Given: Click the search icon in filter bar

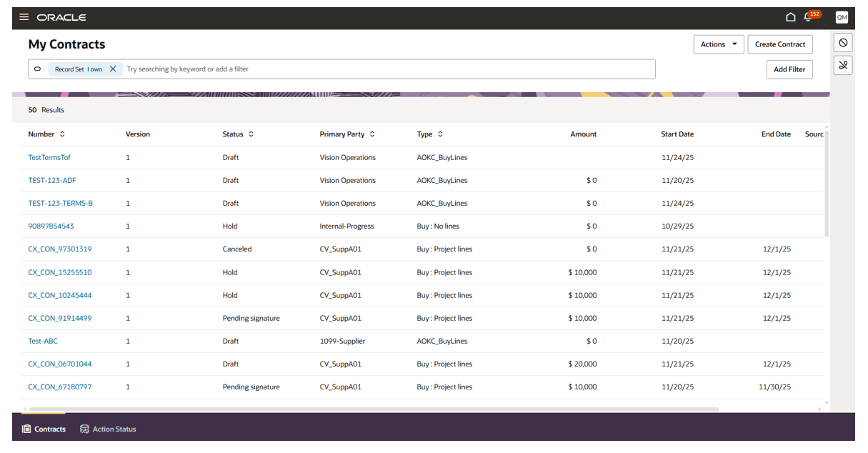Looking at the screenshot, I should 38,69.
